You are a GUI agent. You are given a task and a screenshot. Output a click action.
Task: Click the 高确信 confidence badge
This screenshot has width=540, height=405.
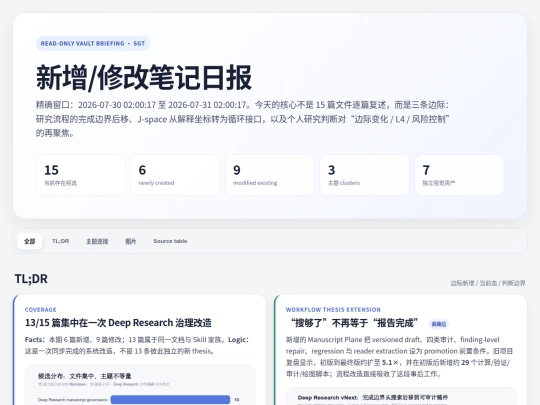439,324
